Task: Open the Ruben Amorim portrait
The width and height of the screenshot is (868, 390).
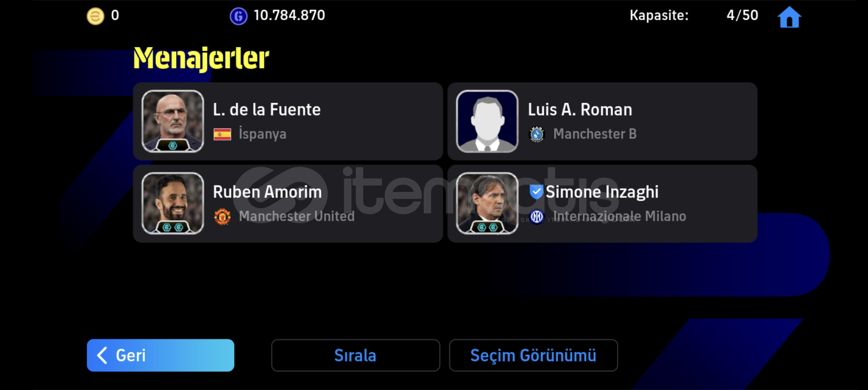Action: click(x=173, y=203)
